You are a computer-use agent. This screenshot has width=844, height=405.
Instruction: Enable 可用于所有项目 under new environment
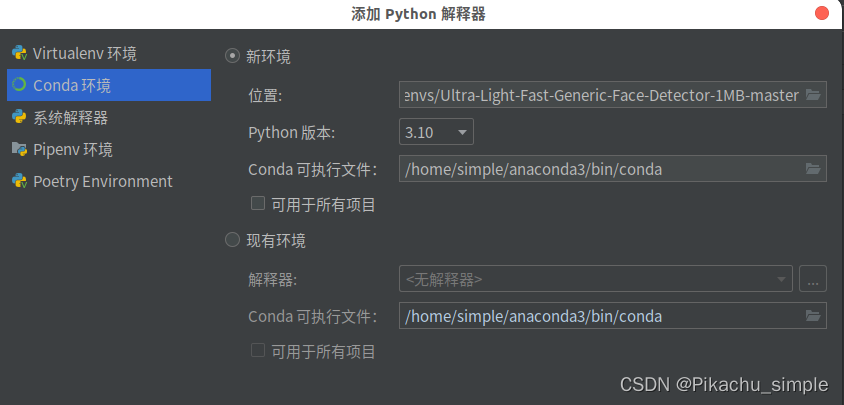[x=258, y=204]
